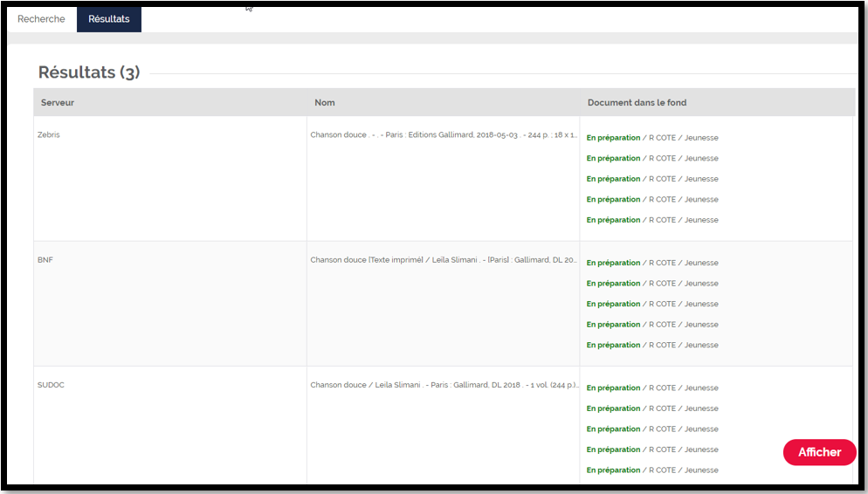The width and height of the screenshot is (868, 494).
Task: Select the Résultats tab
Action: pyautogui.click(x=109, y=19)
